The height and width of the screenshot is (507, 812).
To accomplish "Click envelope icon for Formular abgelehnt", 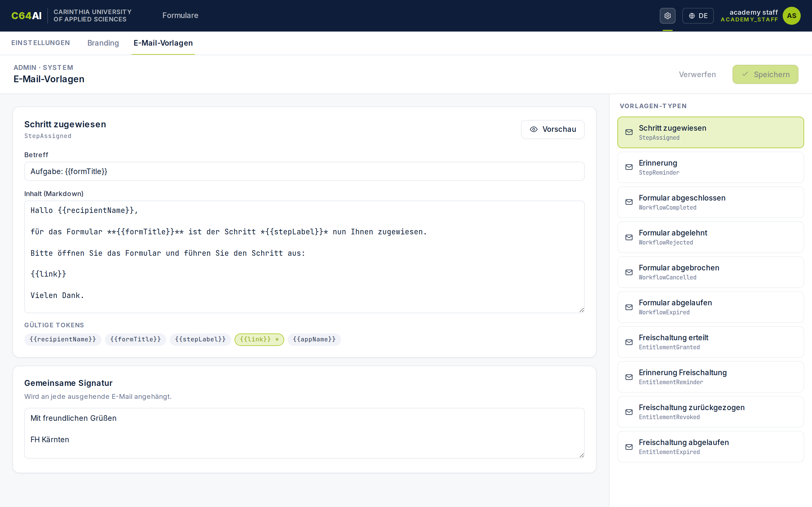I will (x=629, y=237).
